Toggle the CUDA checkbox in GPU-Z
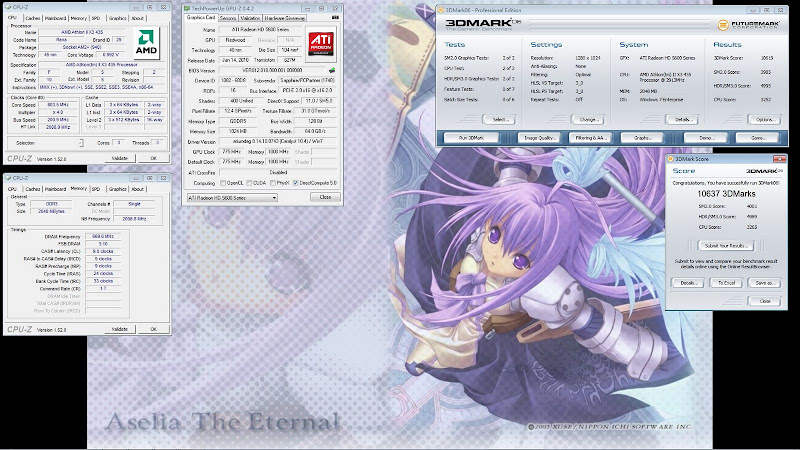The width and height of the screenshot is (800, 450). point(249,183)
